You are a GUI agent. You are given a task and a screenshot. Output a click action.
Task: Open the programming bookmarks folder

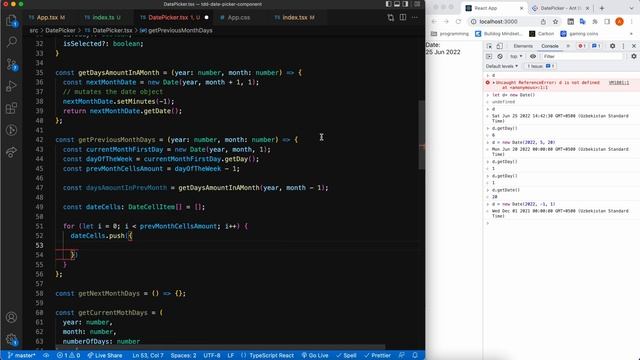[x=450, y=34]
